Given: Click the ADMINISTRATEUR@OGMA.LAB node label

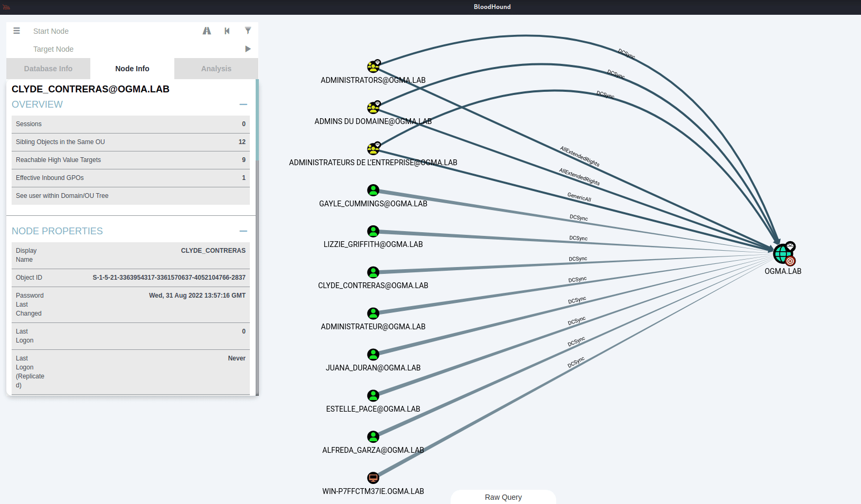Looking at the screenshot, I should point(373,327).
